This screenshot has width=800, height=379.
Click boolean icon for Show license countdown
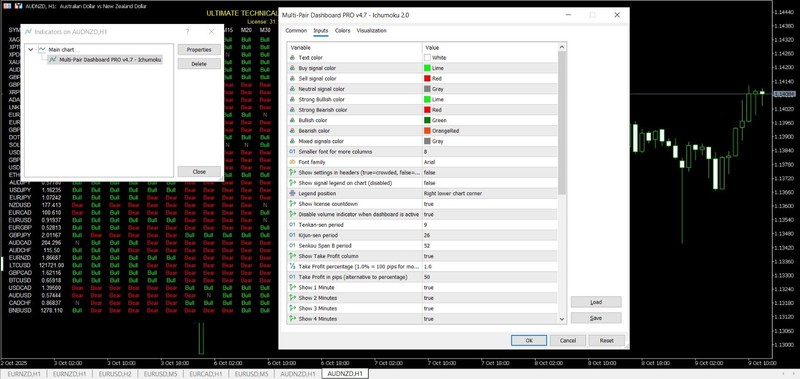coord(292,204)
